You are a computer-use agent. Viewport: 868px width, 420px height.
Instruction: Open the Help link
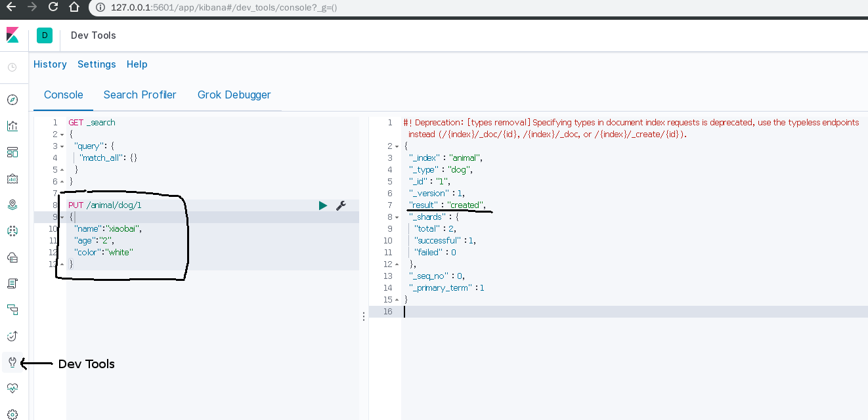pyautogui.click(x=137, y=64)
